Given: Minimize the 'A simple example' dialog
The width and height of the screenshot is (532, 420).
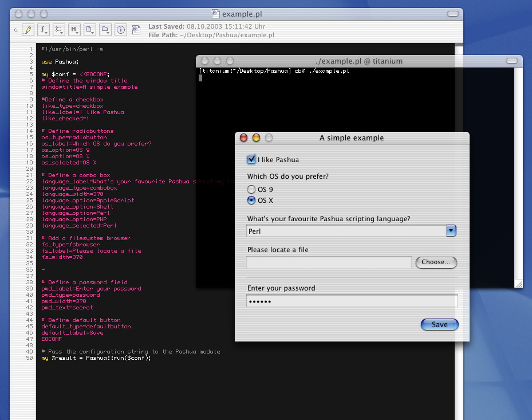Looking at the screenshot, I should [x=256, y=138].
